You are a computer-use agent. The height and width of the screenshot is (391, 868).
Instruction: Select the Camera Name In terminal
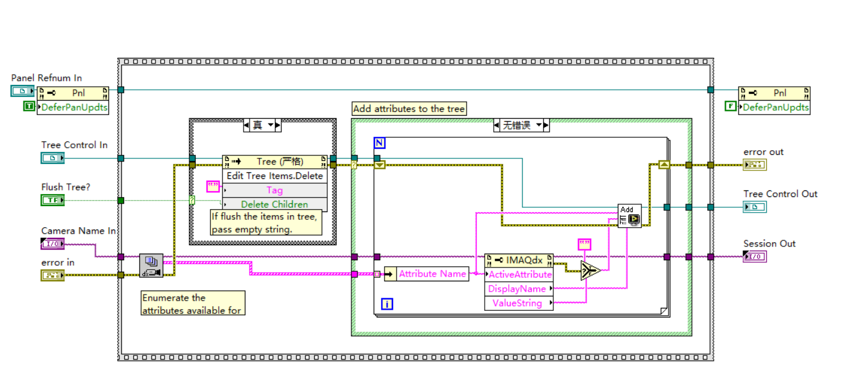pos(52,243)
